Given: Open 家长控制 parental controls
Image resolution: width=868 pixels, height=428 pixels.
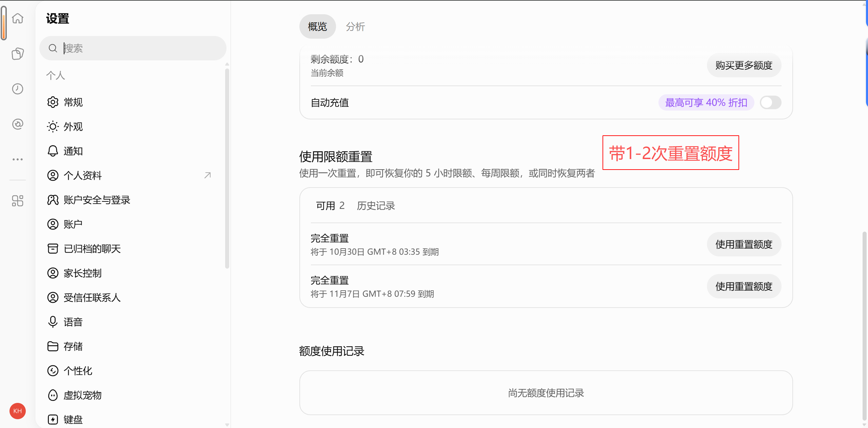Looking at the screenshot, I should click(x=132, y=273).
